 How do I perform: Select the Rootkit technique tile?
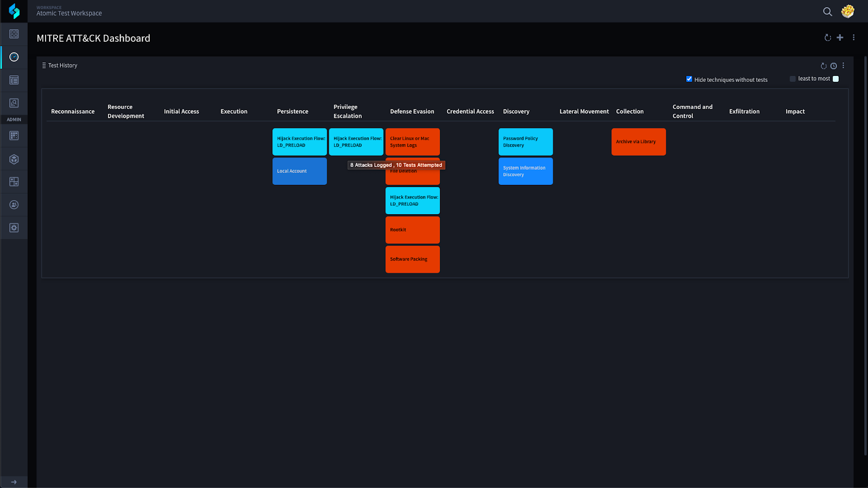(x=412, y=230)
